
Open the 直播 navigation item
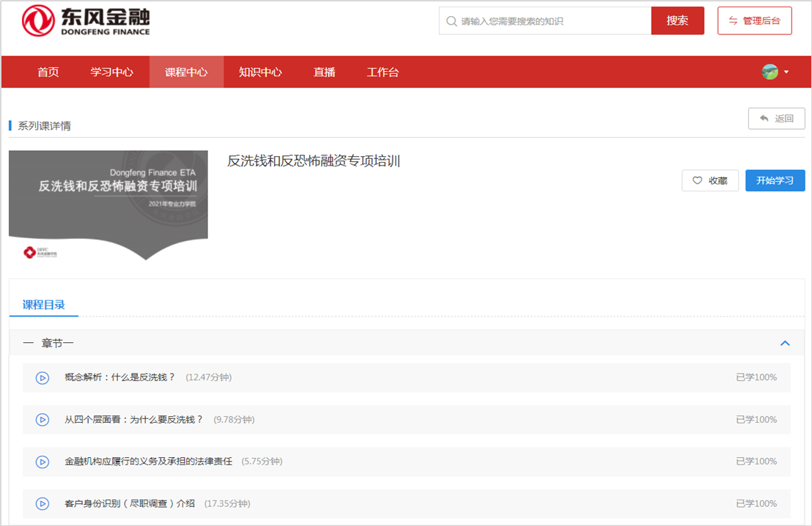324,73
